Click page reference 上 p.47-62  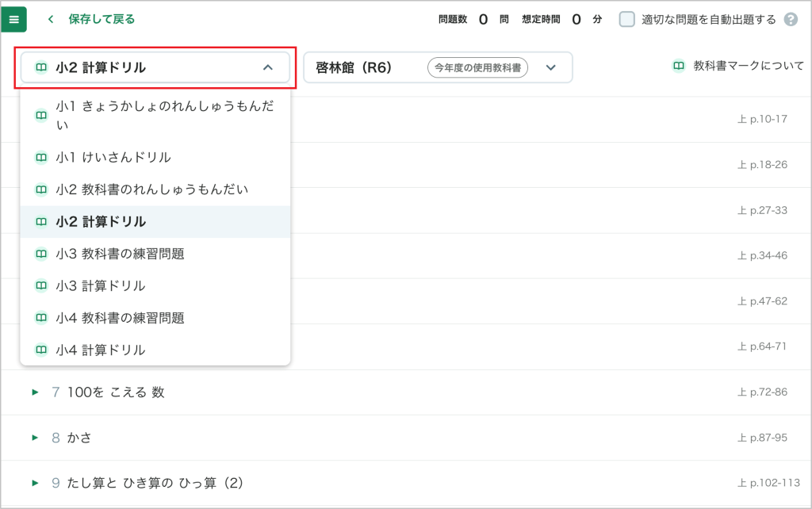[762, 300]
